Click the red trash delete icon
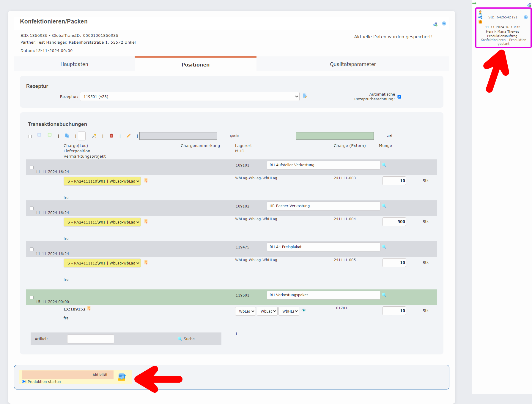Viewport: 532px width, 404px height. point(111,136)
